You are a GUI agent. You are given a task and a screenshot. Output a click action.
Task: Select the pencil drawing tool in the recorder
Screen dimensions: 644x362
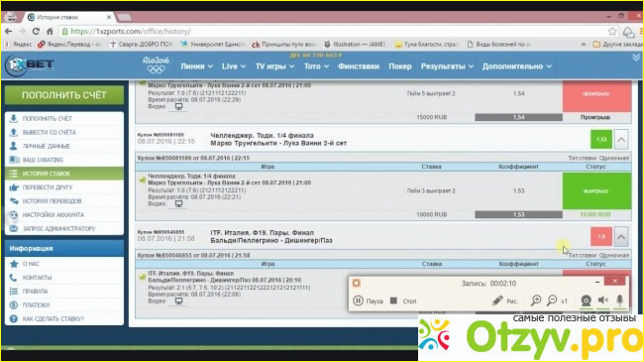coord(497,301)
